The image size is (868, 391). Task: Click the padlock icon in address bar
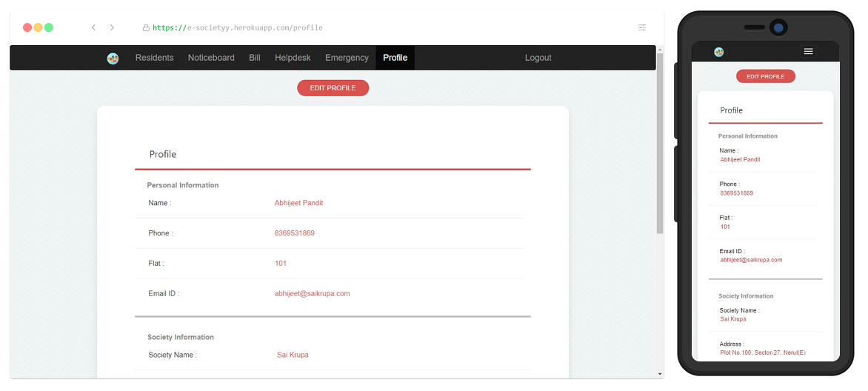pos(146,27)
